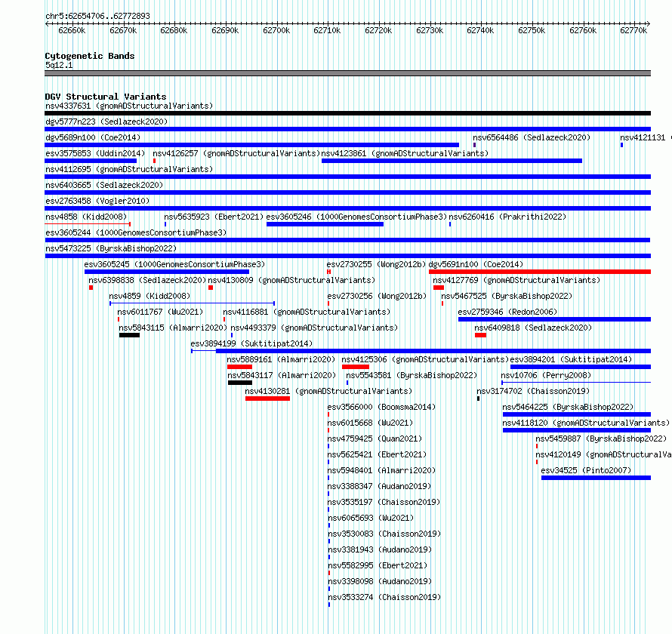
Task: Open esv34525 (Pinto2007) variant
Action: point(586,470)
